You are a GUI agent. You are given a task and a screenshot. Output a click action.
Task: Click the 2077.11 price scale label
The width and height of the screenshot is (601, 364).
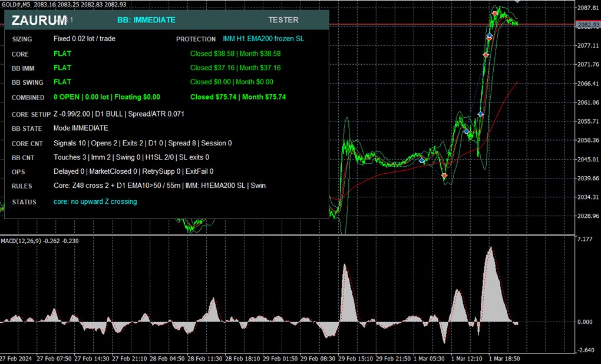click(x=588, y=45)
